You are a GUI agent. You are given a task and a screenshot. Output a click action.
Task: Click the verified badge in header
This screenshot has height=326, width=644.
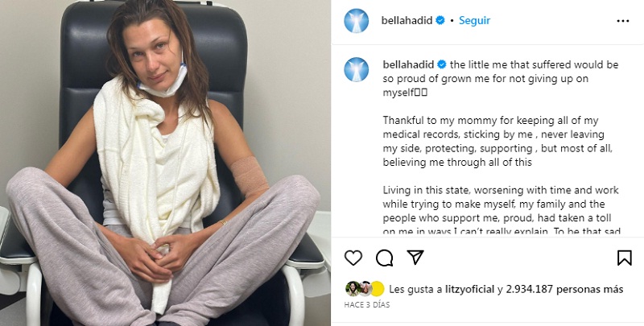[x=440, y=20]
